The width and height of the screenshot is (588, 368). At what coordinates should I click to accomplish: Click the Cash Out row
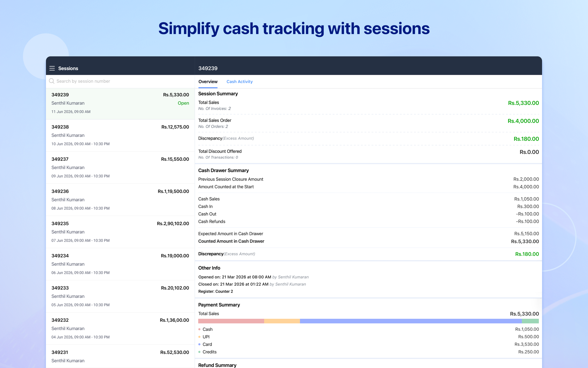368,214
